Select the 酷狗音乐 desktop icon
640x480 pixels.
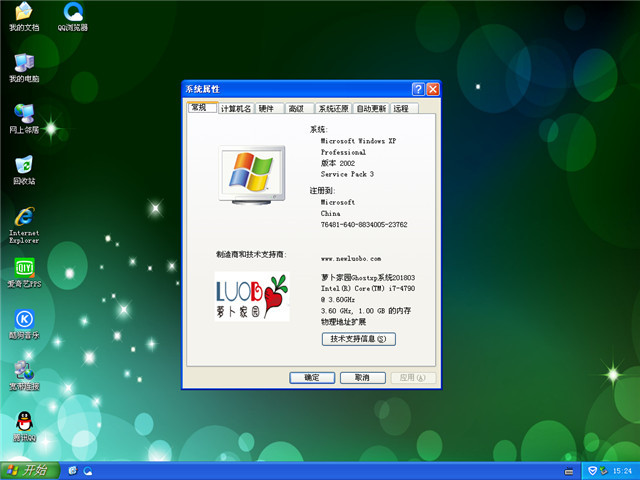[24, 324]
